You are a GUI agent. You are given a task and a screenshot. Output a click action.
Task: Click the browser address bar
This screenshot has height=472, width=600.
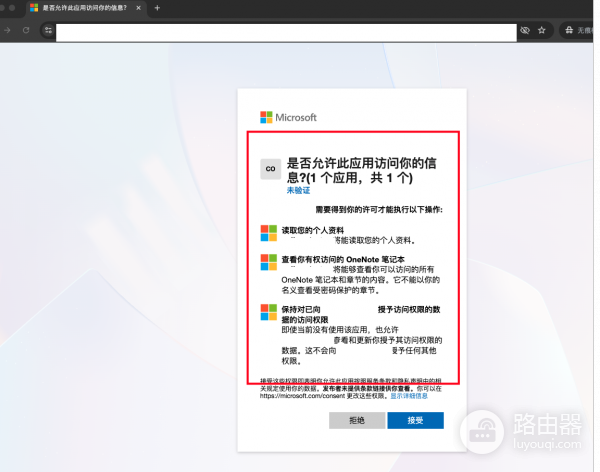click(x=286, y=32)
